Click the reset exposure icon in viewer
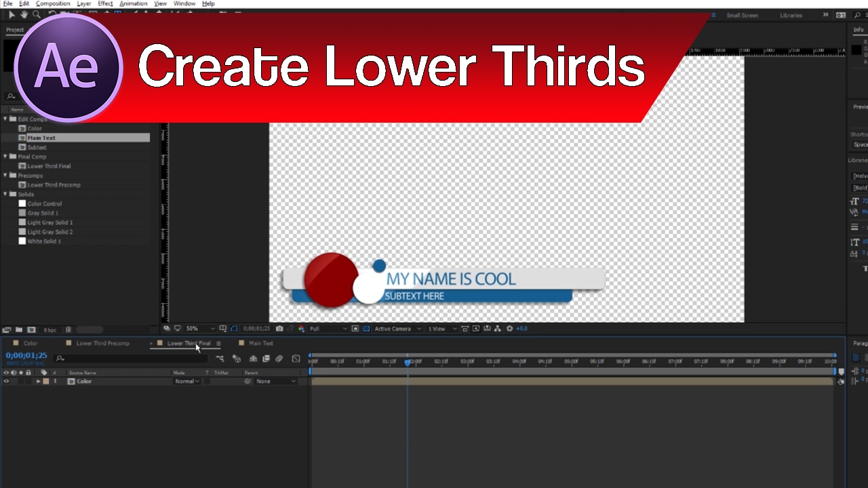The image size is (868, 488). tap(510, 329)
